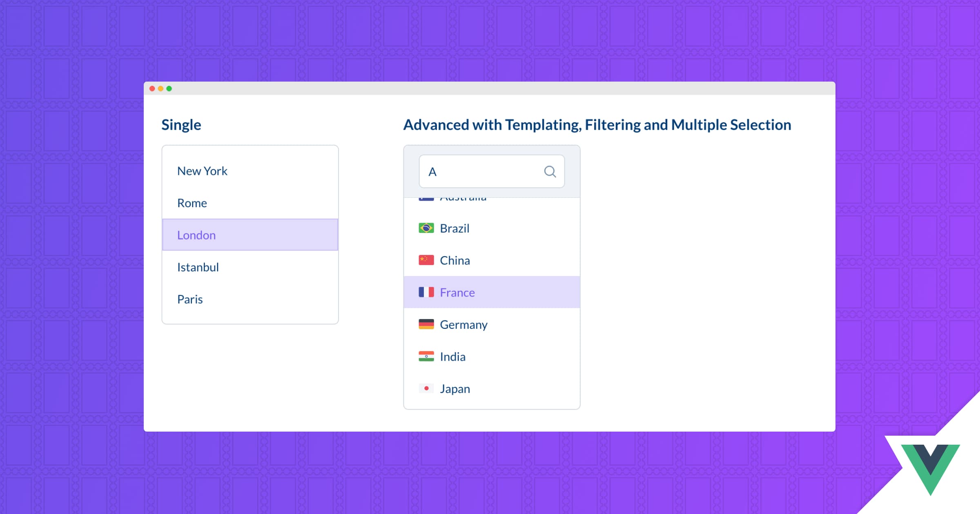Select Japan in the country list
This screenshot has height=514, width=980.
pyautogui.click(x=492, y=388)
